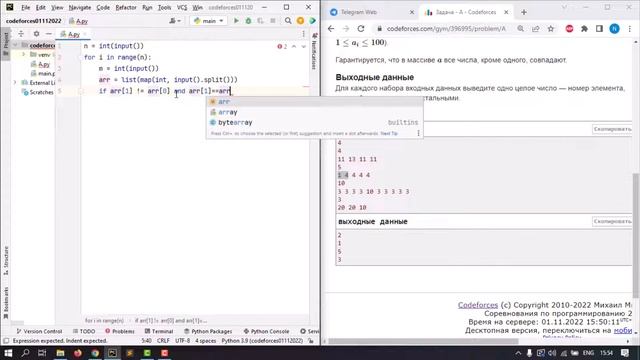Open the Search Everywhere magnifier in PyCharm
Viewport: 640px width, 360px height.
click(288, 20)
